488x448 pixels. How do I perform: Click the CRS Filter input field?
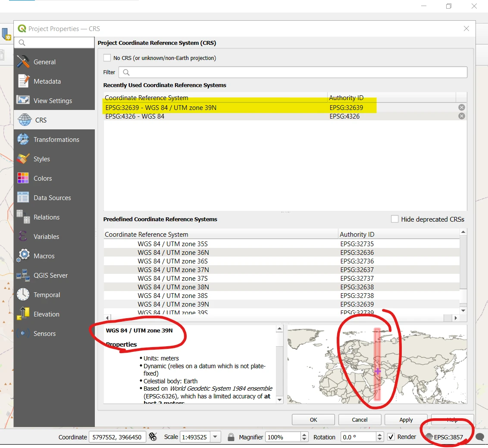click(x=293, y=72)
